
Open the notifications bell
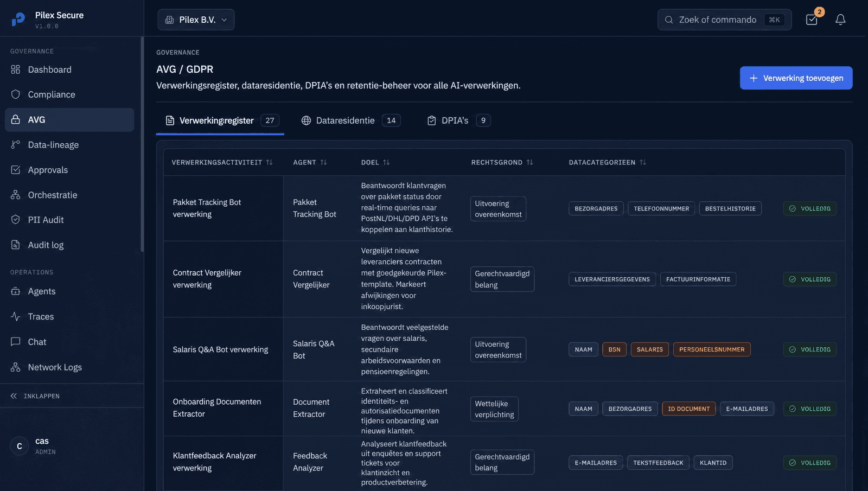840,20
